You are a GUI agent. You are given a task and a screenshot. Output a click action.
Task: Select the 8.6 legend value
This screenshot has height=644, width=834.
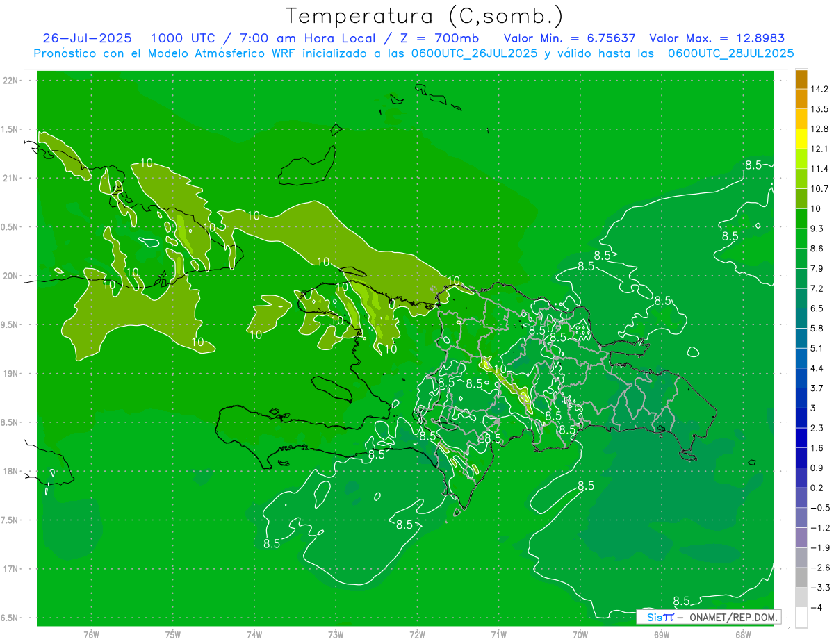click(x=818, y=249)
